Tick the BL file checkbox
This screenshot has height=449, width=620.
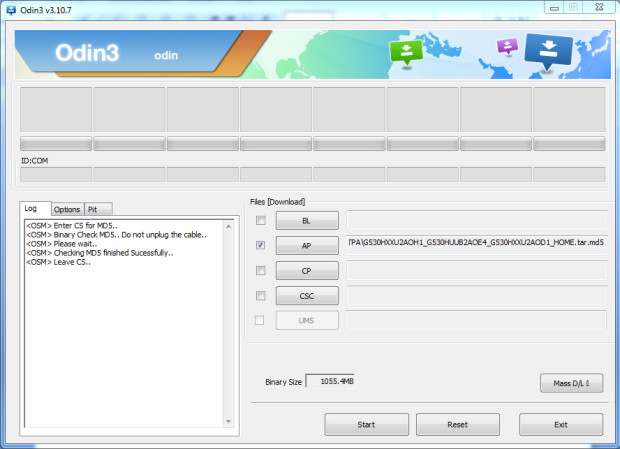tap(261, 220)
